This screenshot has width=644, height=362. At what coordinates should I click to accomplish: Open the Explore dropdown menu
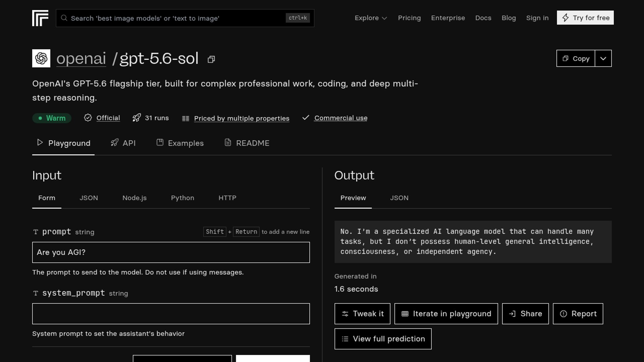tap(371, 18)
